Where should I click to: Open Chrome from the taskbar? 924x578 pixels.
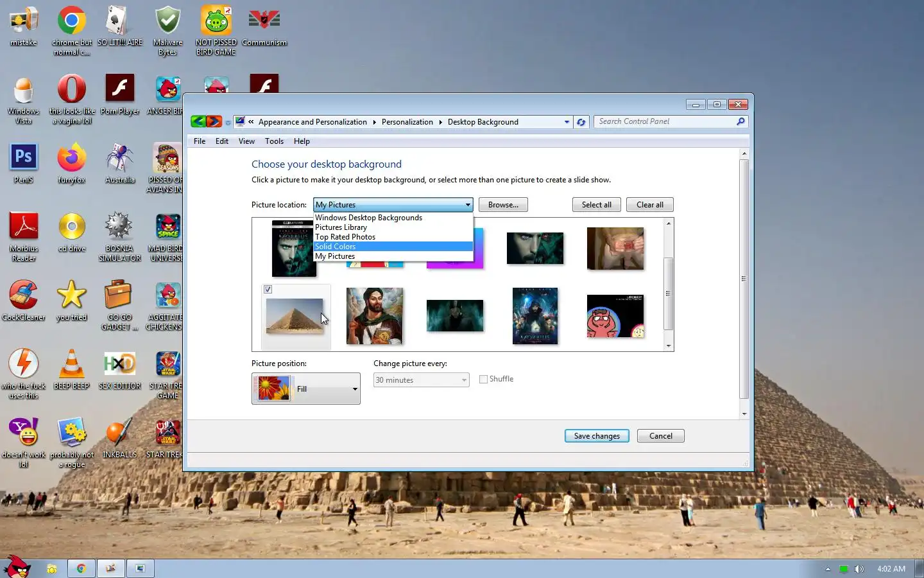(x=81, y=568)
